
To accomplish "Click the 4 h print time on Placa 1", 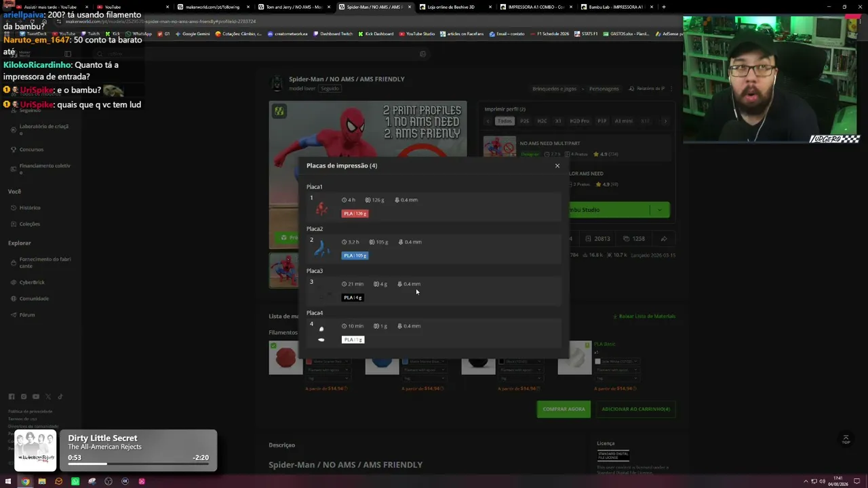I will click(349, 200).
